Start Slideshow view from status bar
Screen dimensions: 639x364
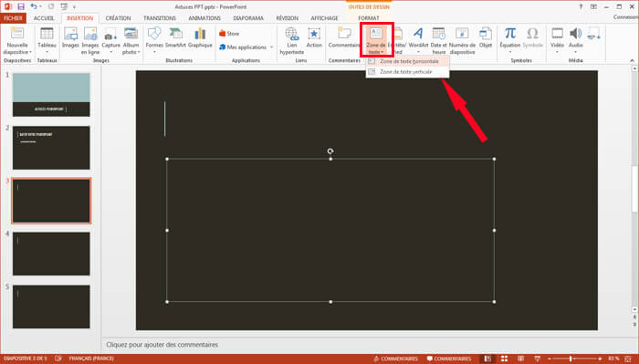click(x=537, y=359)
